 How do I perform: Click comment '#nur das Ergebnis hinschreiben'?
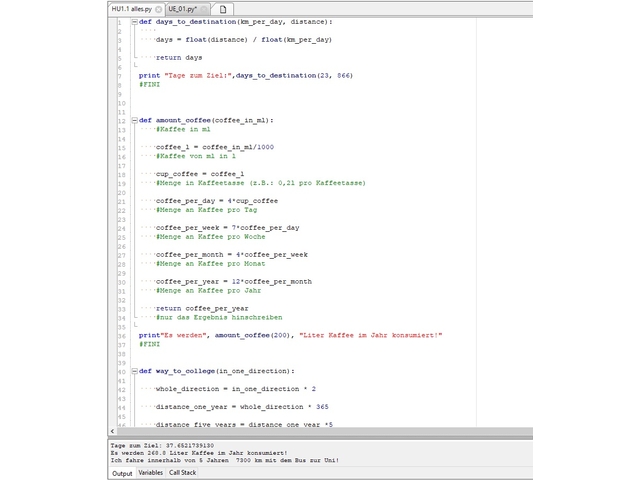tap(219, 318)
